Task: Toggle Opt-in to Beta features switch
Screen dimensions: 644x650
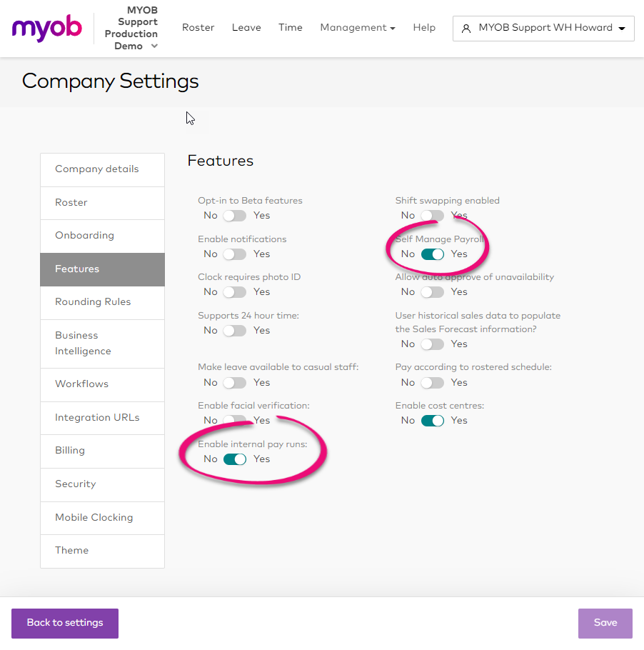Action: coord(235,216)
